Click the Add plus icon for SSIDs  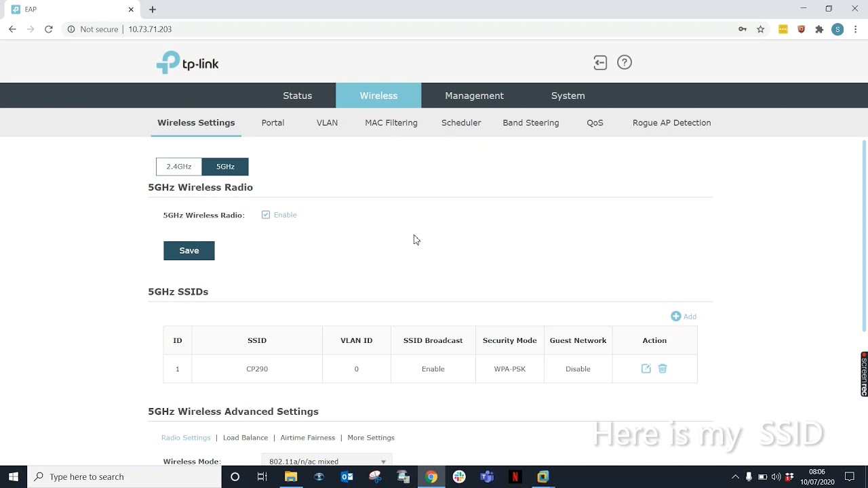[x=675, y=317]
